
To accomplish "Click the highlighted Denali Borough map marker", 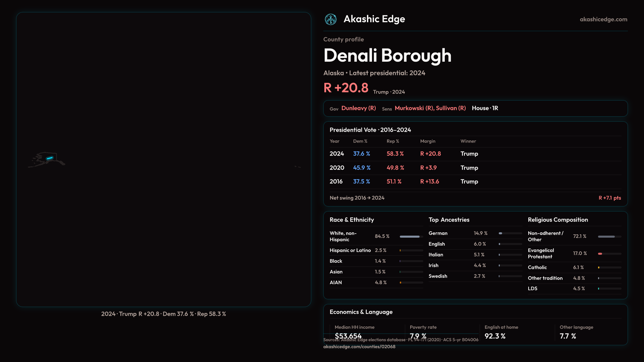I will coord(50,158).
